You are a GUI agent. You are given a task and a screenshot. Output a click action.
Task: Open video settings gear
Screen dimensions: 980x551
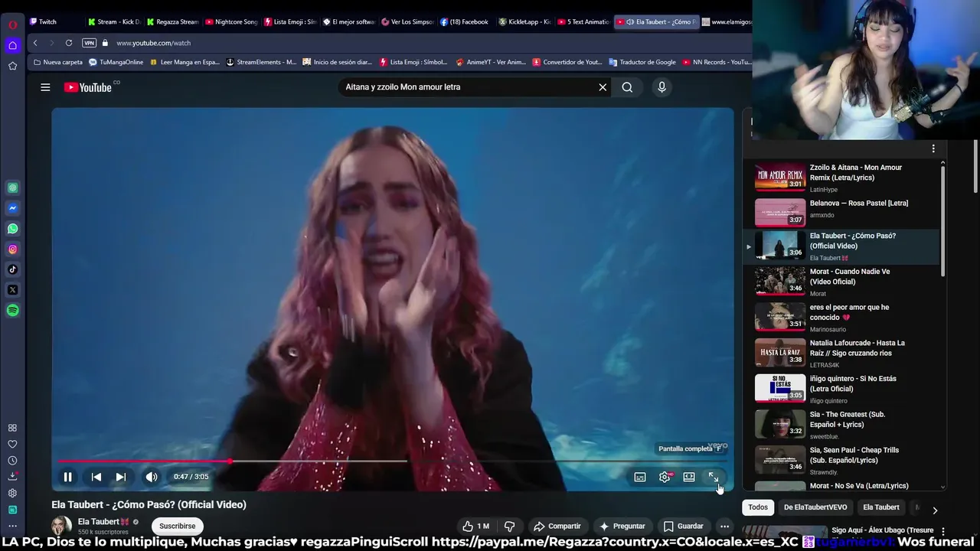(x=665, y=477)
